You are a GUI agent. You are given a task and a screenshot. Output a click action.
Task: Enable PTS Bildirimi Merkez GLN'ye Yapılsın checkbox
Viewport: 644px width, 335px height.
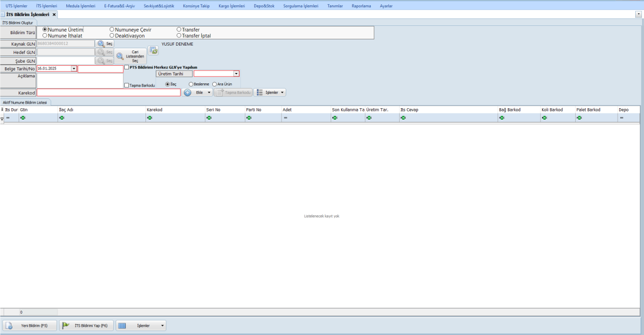pyautogui.click(x=127, y=67)
